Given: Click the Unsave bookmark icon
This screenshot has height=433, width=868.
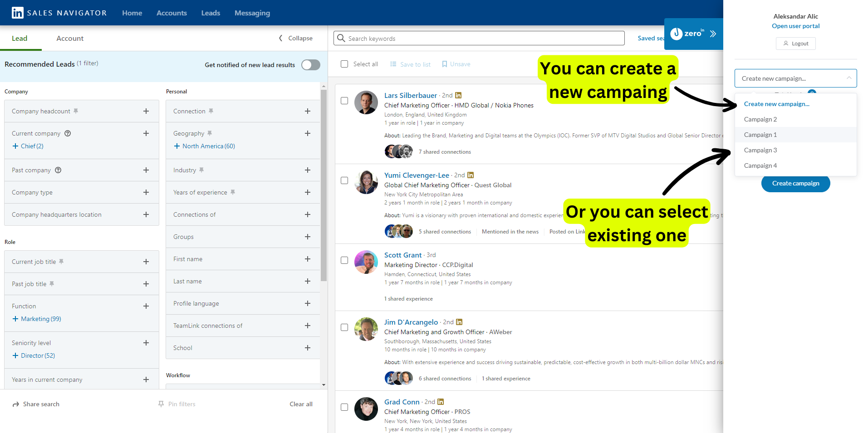Looking at the screenshot, I should pyautogui.click(x=445, y=64).
